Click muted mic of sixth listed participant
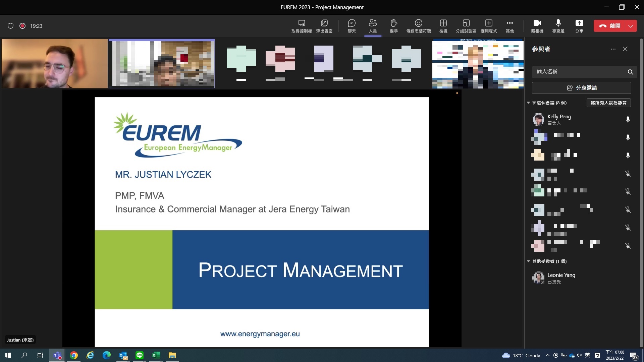 point(628,209)
